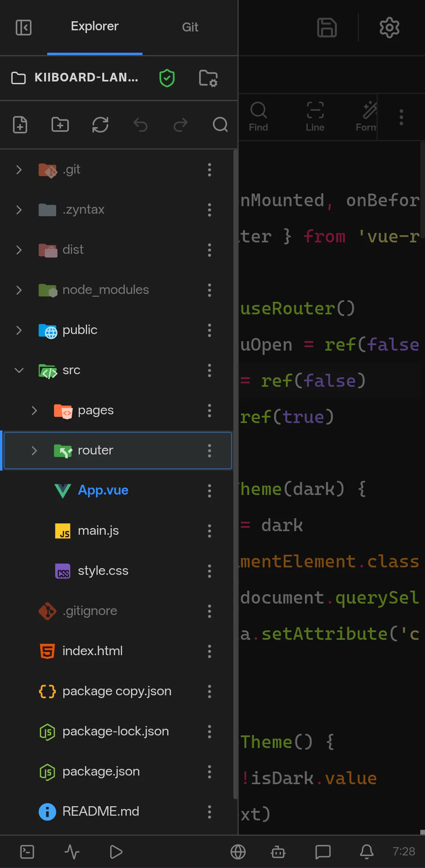Viewport: 425px width, 868px height.
Task: Open folder settings icon
Action: point(208,78)
